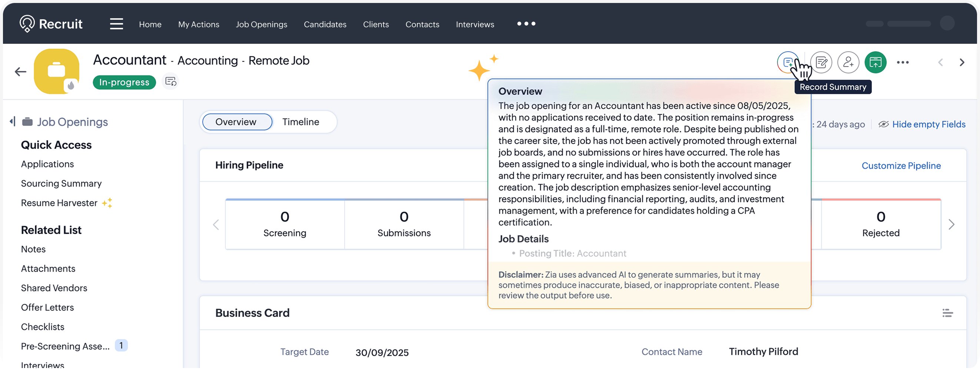Go to Home in the top navigation
Viewport: 980px width, 371px height.
(150, 24)
